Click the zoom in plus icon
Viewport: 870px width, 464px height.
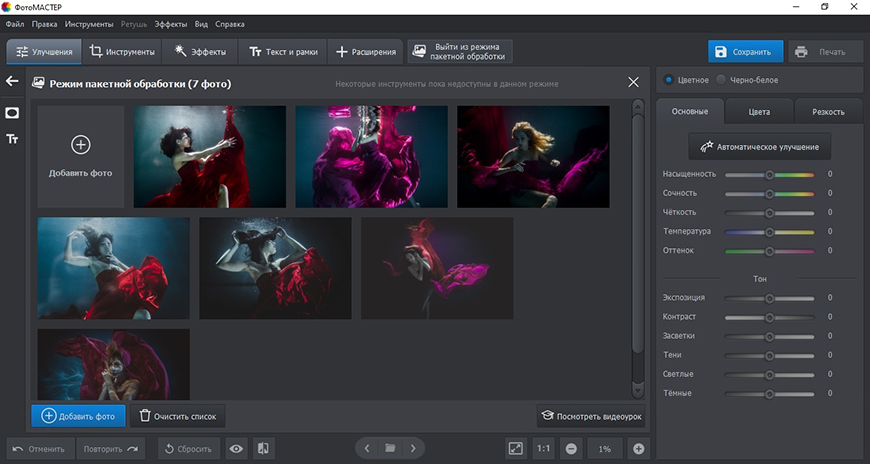click(639, 449)
